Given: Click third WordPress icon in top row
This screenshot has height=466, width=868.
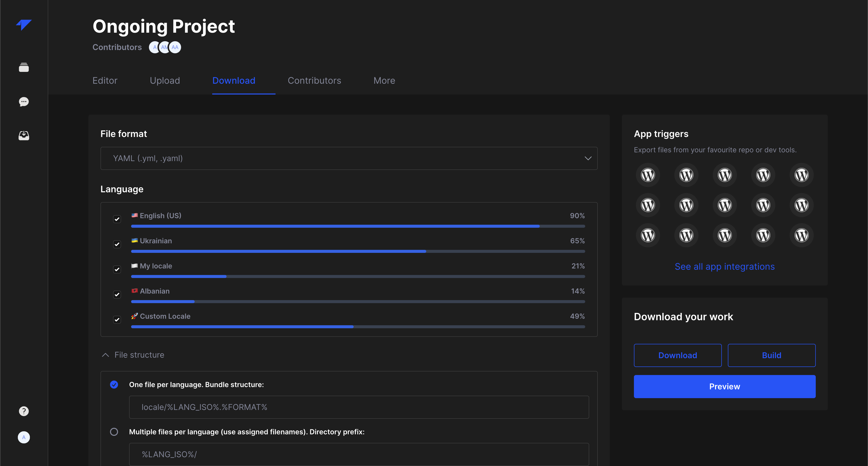Looking at the screenshot, I should [724, 175].
